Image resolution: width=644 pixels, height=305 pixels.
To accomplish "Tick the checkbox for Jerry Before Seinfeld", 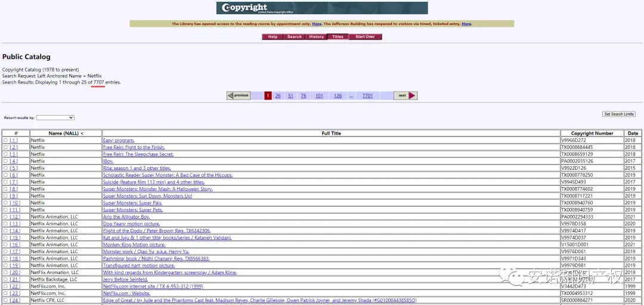I will coord(5,279).
